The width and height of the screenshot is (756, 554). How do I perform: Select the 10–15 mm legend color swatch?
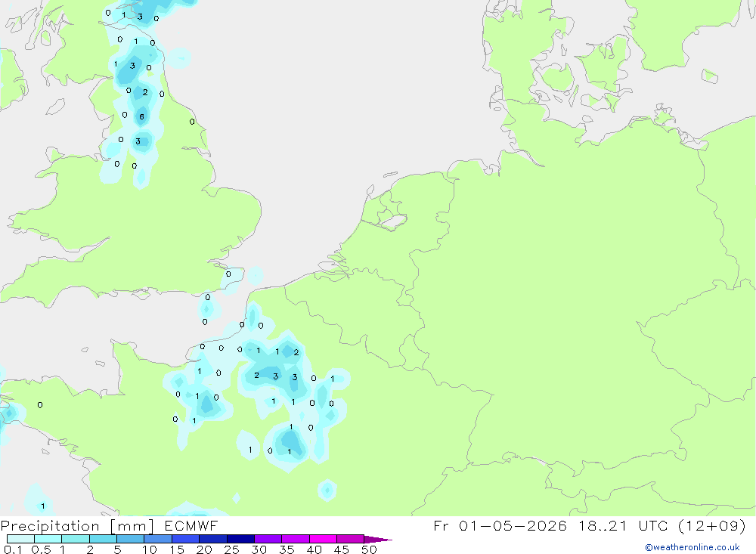click(x=158, y=539)
